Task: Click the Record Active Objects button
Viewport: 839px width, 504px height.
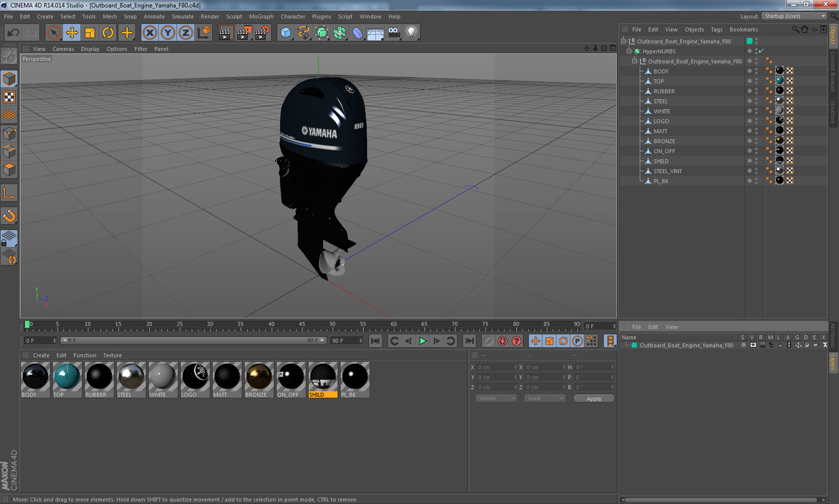Action: click(488, 341)
